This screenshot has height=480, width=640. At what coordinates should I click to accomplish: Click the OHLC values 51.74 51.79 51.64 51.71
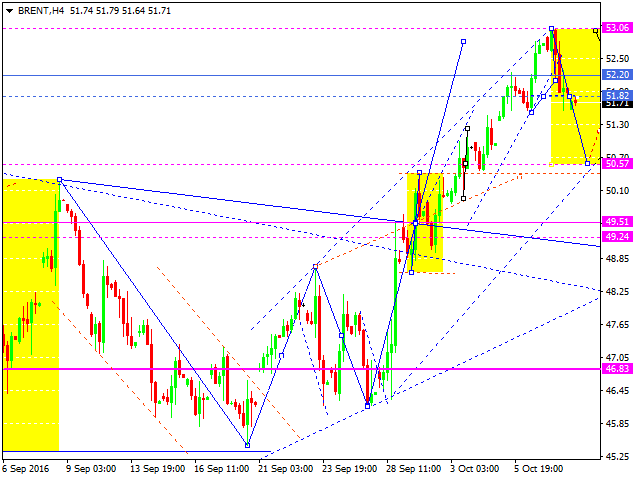[120, 11]
